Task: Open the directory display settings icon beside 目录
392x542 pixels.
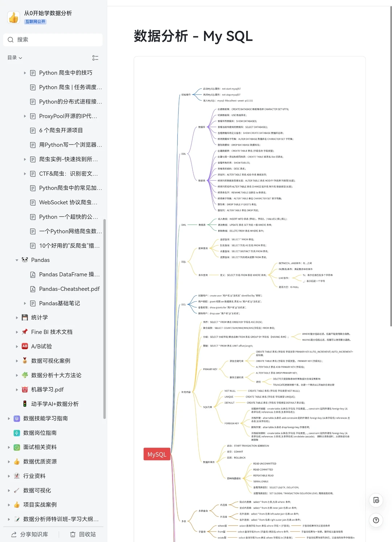Action: tap(95, 58)
